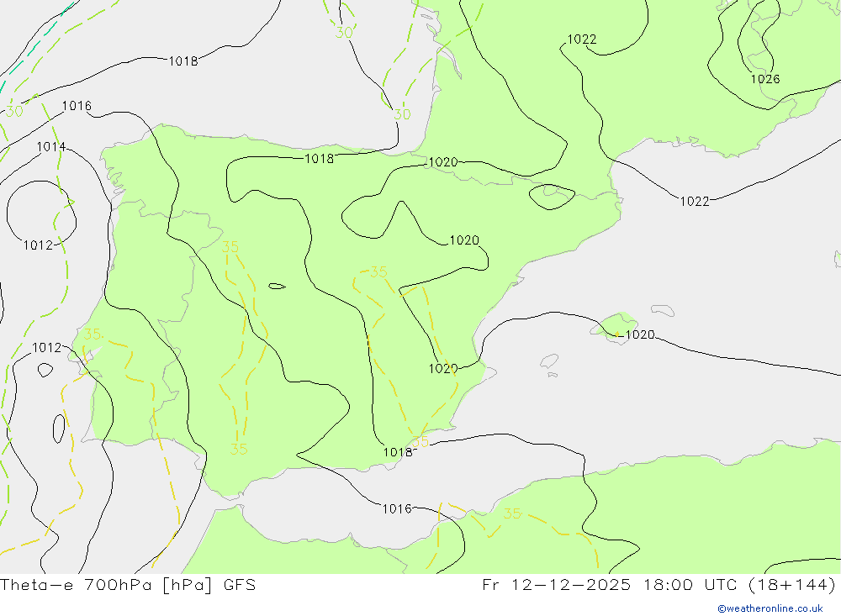Click the 'Fr 12-12-2025 18:00 UTC (18+144)' timestamp
The width and height of the screenshot is (841, 616).
[x=659, y=584]
